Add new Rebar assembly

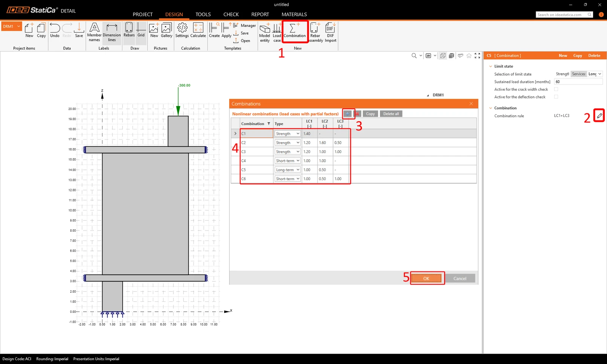315,32
